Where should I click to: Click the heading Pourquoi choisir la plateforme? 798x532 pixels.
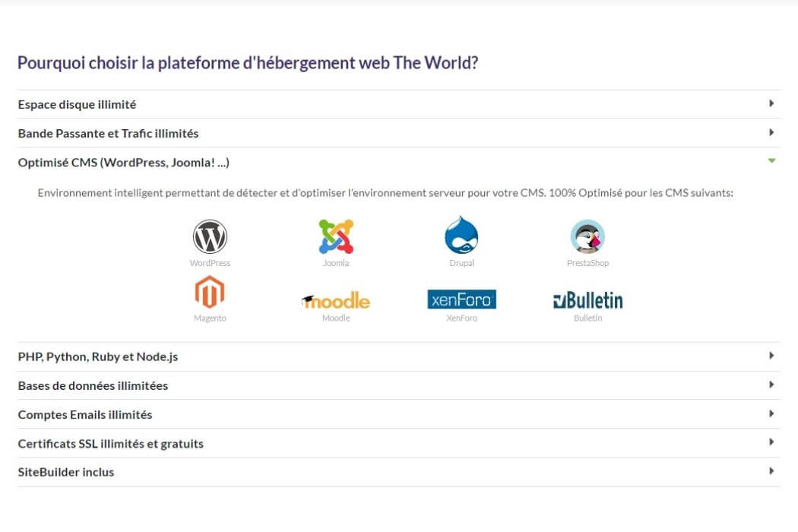[248, 63]
